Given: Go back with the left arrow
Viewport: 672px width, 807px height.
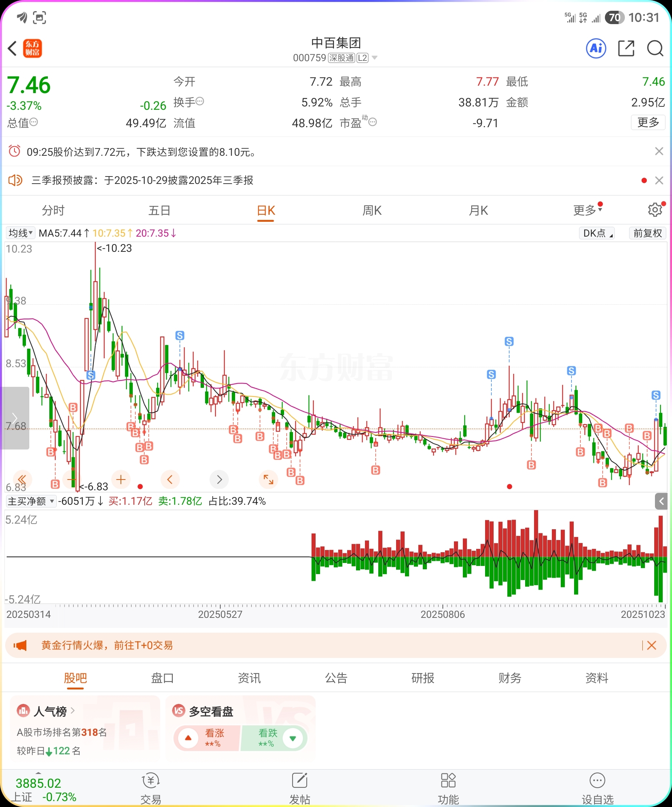Looking at the screenshot, I should click(12, 49).
